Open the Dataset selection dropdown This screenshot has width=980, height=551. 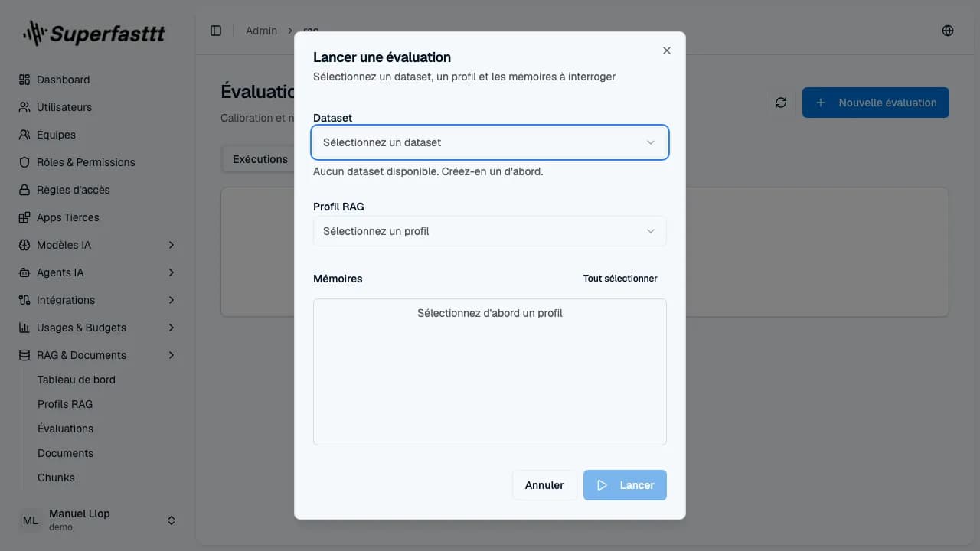[x=490, y=142]
